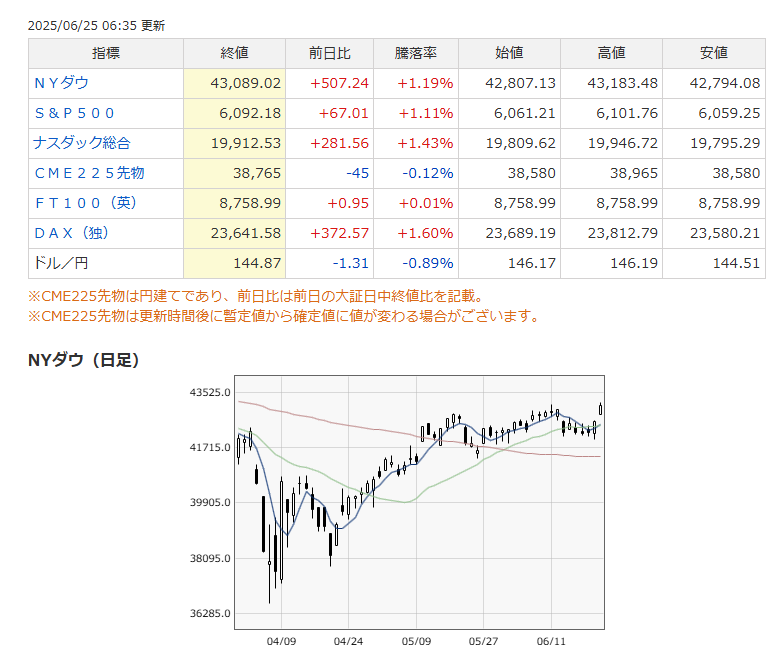The height and width of the screenshot is (666, 777).
Task: Click FT100 change +0.95
Action: coord(348,203)
